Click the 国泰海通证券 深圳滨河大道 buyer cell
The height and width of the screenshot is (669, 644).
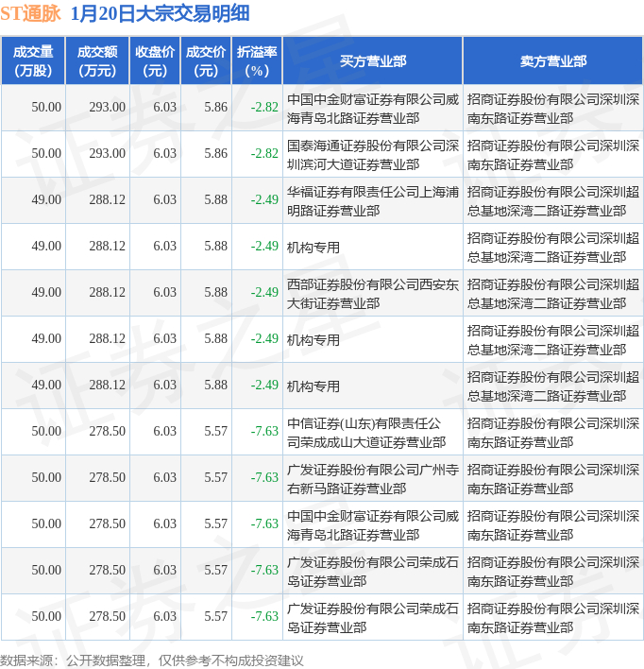(373, 155)
